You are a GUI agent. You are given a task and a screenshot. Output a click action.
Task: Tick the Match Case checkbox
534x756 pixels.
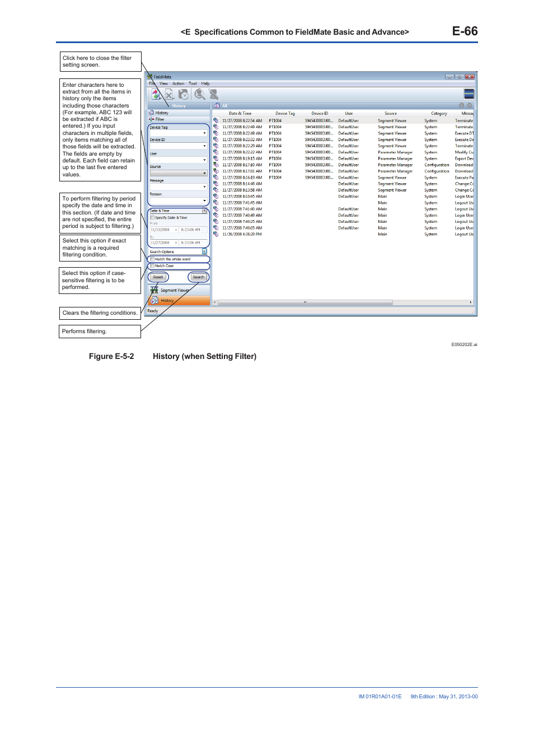coord(152,266)
